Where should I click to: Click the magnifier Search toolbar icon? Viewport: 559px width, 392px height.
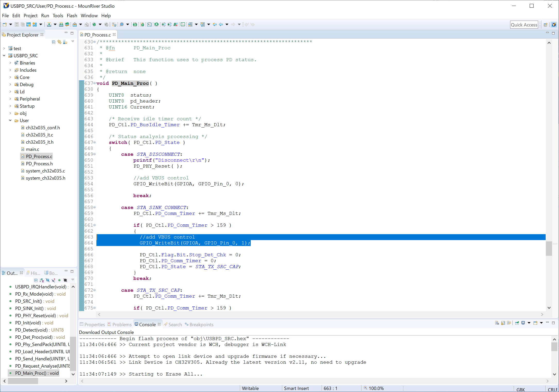coord(122,24)
